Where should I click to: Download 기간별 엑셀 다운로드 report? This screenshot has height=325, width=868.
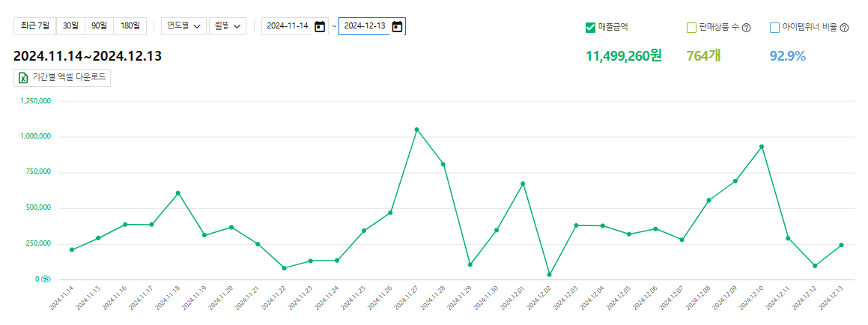(63, 77)
